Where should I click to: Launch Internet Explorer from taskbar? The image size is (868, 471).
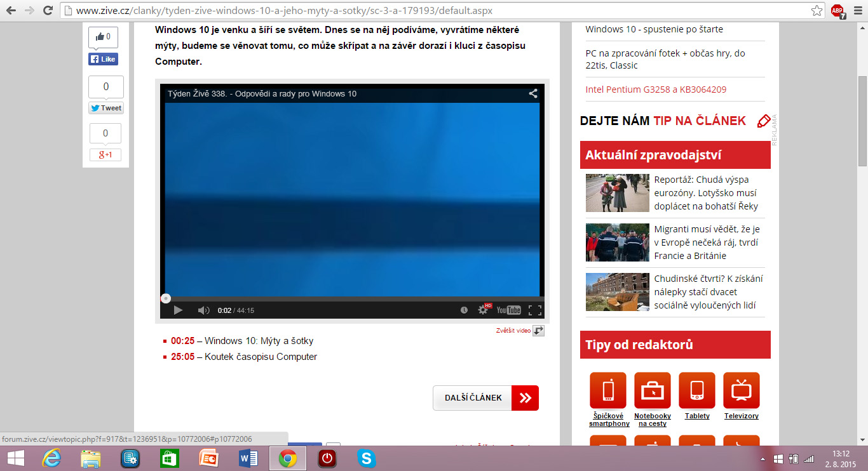coord(52,458)
